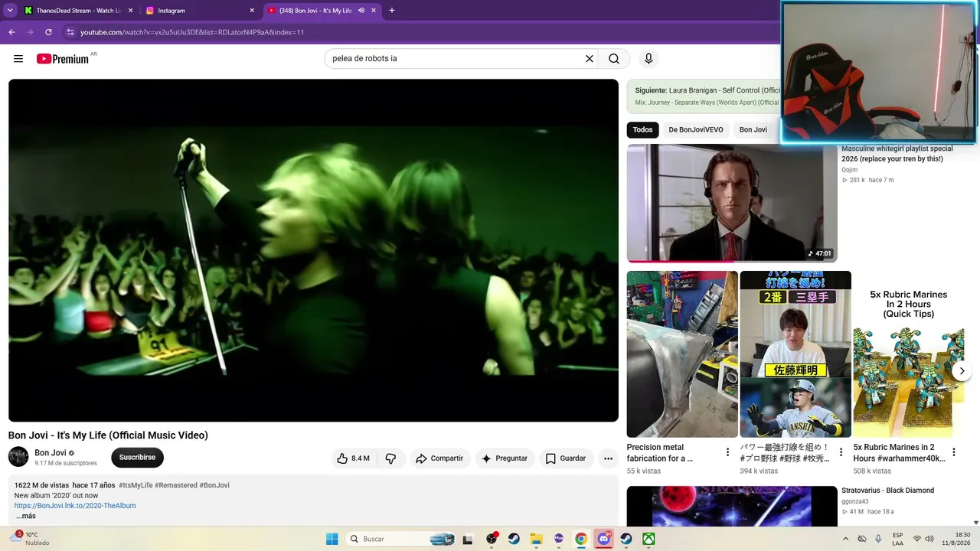The width and height of the screenshot is (980, 551).
Task: Click the Qojim channel name
Action: 850,170
